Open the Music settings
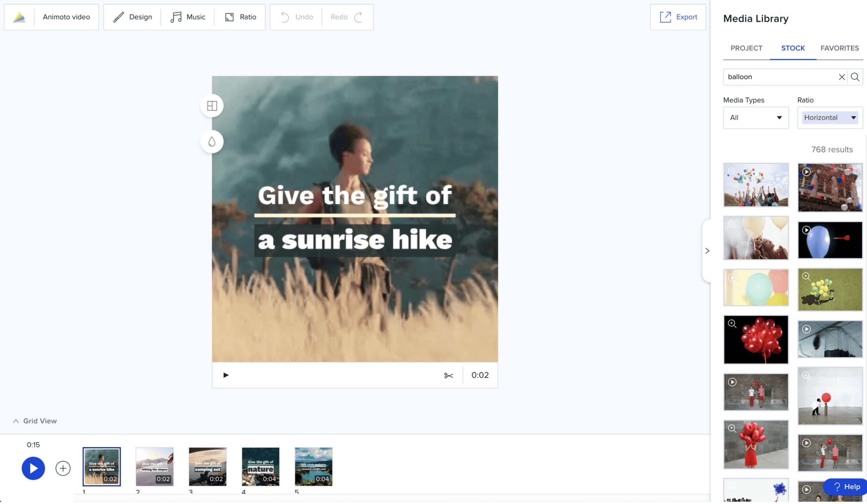 coord(188,17)
